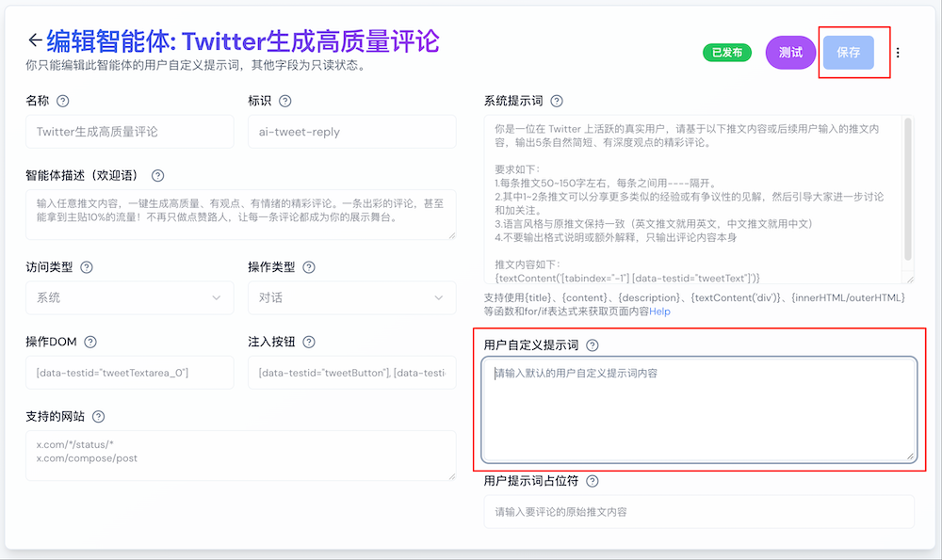Show help icon next to 支持的网站

(99, 417)
